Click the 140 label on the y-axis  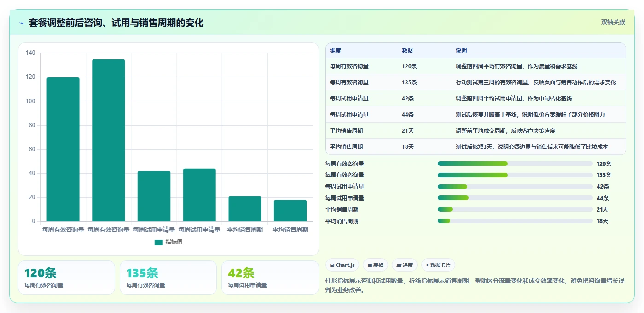point(30,53)
